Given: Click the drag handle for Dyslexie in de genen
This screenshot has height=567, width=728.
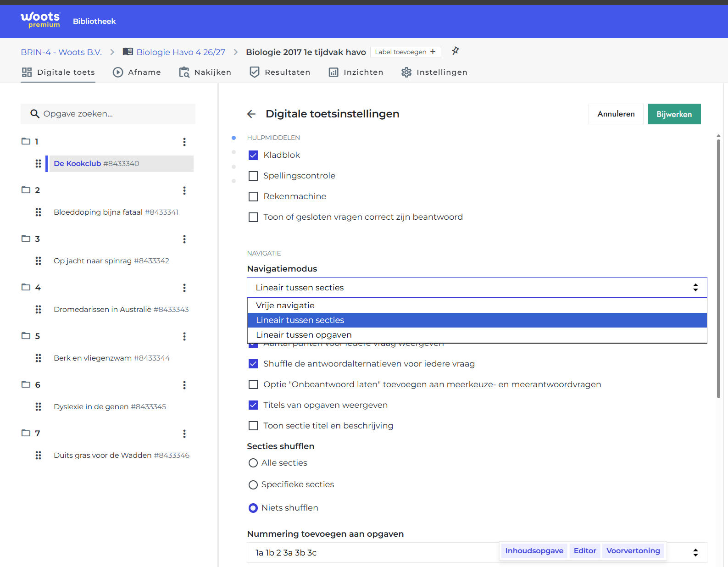Looking at the screenshot, I should click(39, 406).
